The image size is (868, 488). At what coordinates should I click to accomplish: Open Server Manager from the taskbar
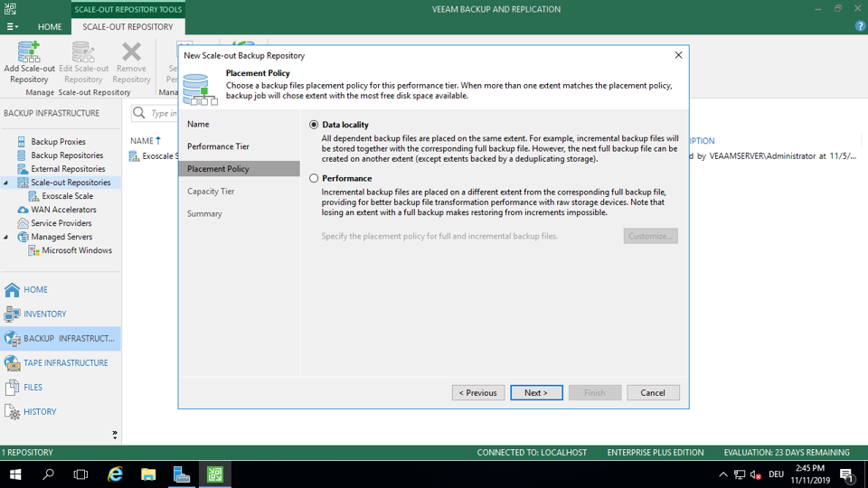(x=182, y=474)
